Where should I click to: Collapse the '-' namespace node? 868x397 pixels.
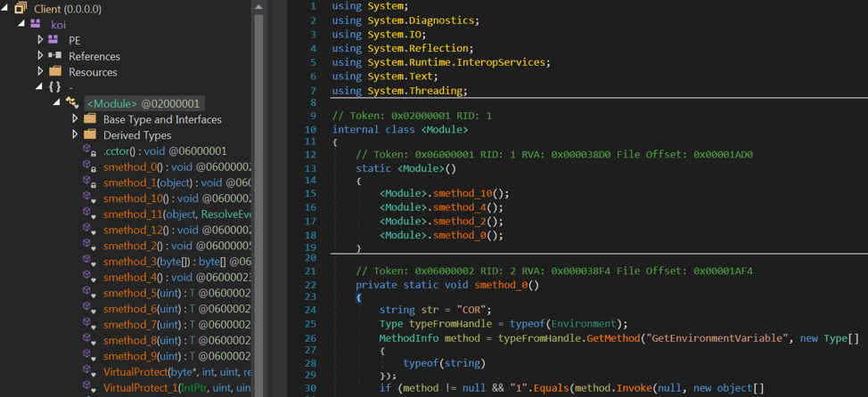click(38, 87)
